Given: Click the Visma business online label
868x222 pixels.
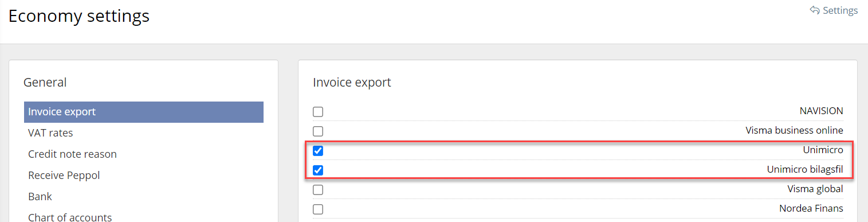Looking at the screenshot, I should click(x=794, y=130).
